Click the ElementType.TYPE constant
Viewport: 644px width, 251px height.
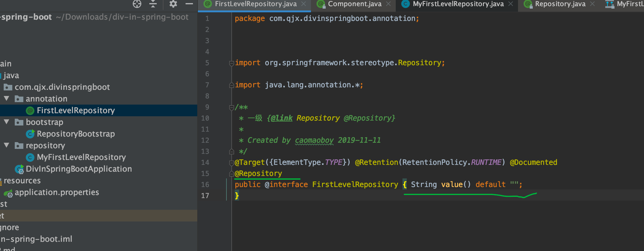coord(308,162)
